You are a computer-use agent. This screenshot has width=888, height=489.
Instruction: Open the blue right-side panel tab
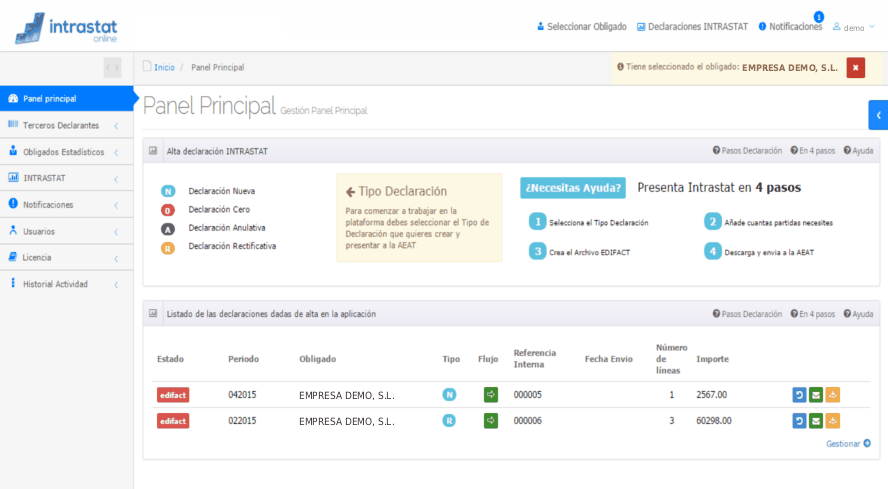tap(878, 115)
